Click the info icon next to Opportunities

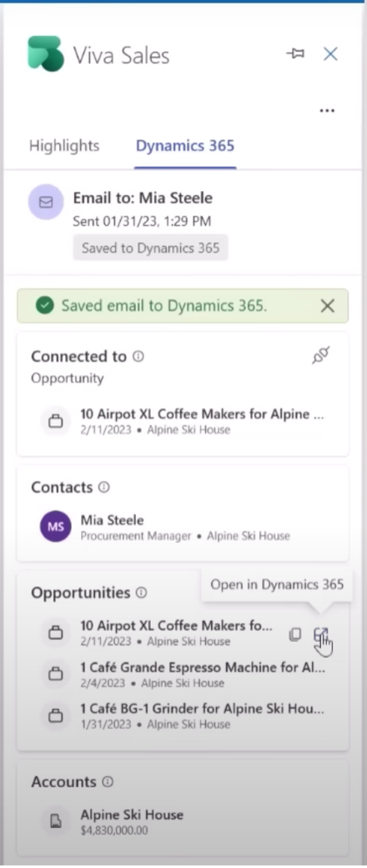(142, 593)
